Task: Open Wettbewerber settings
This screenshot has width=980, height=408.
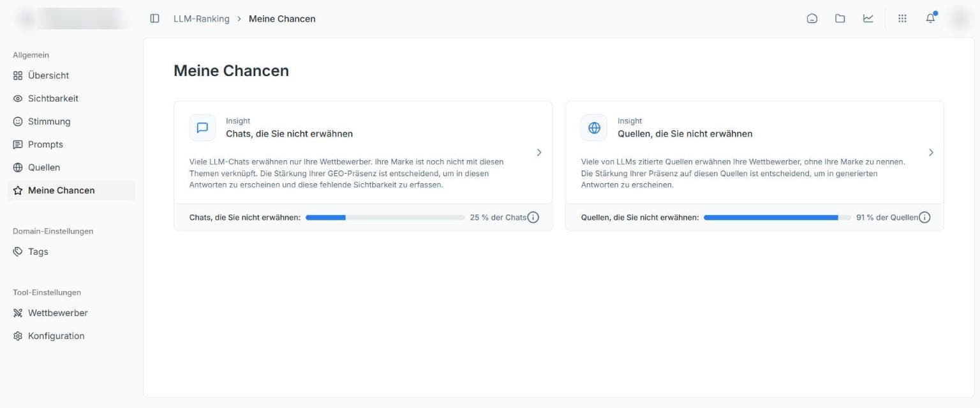Action: click(x=71, y=313)
